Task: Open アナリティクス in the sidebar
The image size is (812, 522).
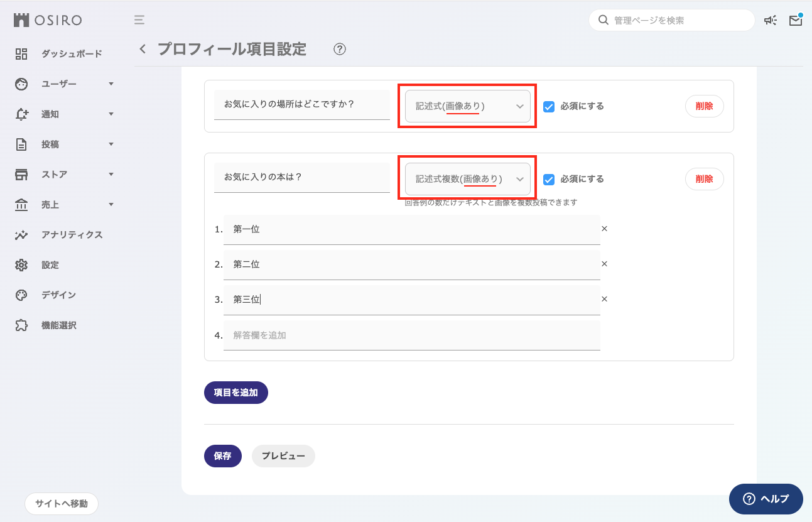Action: point(72,235)
